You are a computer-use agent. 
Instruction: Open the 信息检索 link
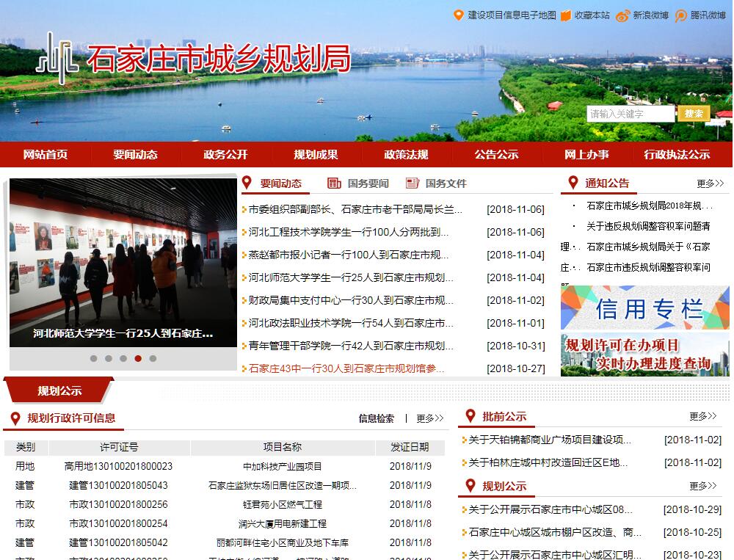(376, 418)
